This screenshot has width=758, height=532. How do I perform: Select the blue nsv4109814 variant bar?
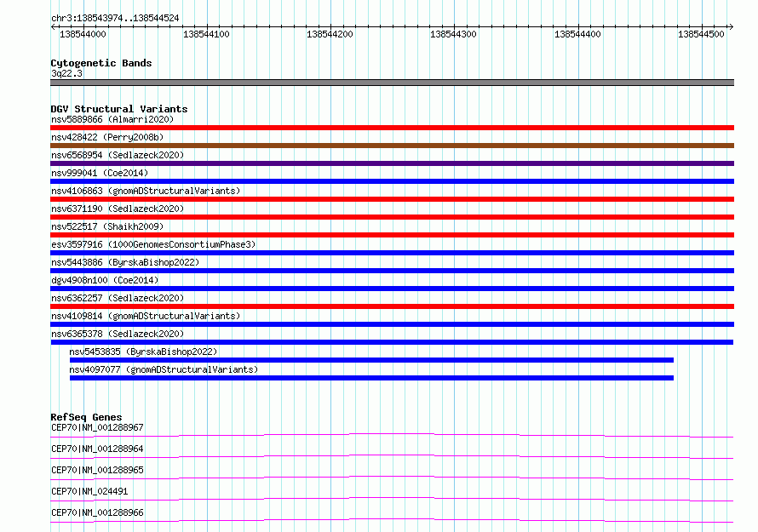coord(392,324)
